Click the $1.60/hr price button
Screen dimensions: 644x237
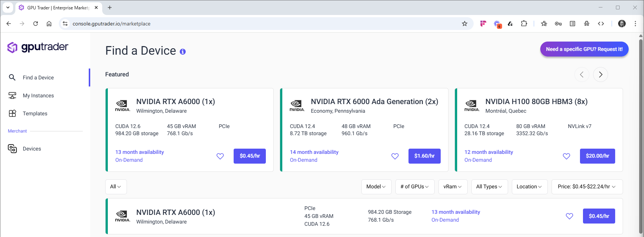[x=424, y=156]
